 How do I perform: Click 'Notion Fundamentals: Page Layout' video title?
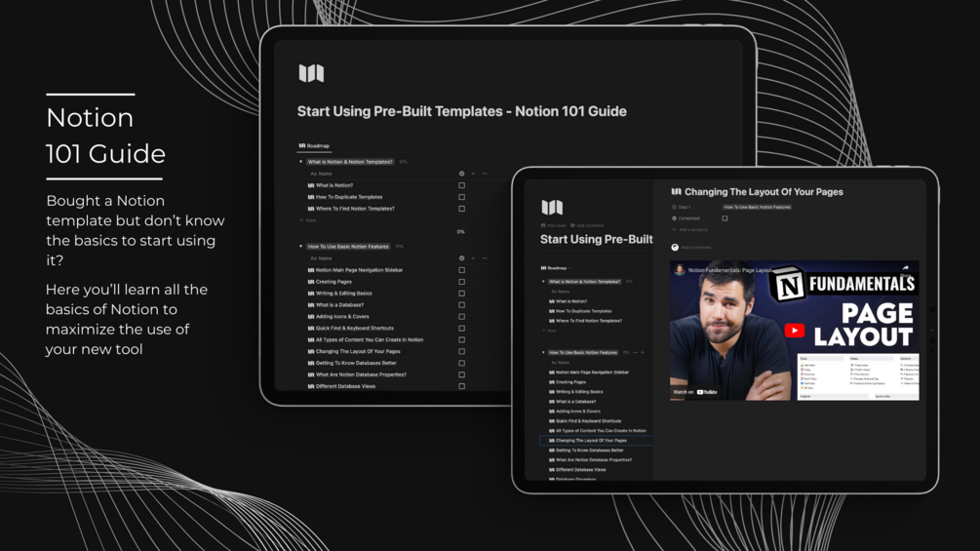coord(730,270)
